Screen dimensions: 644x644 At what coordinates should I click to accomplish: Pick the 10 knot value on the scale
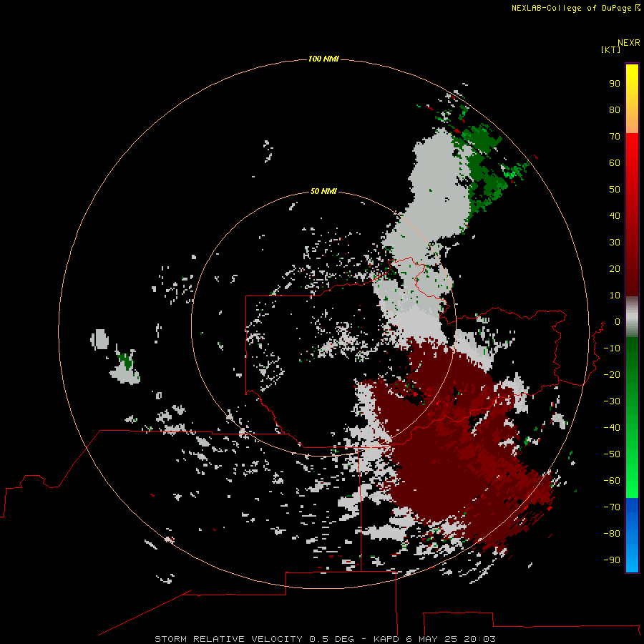coord(615,296)
